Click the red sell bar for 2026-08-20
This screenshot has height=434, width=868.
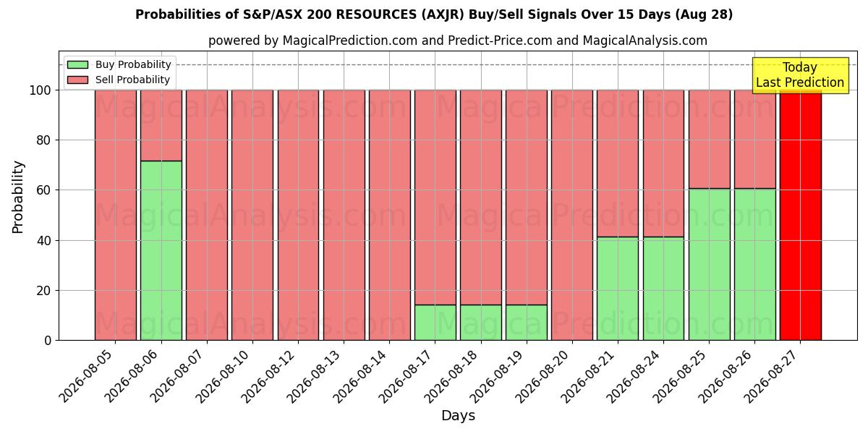click(572, 215)
